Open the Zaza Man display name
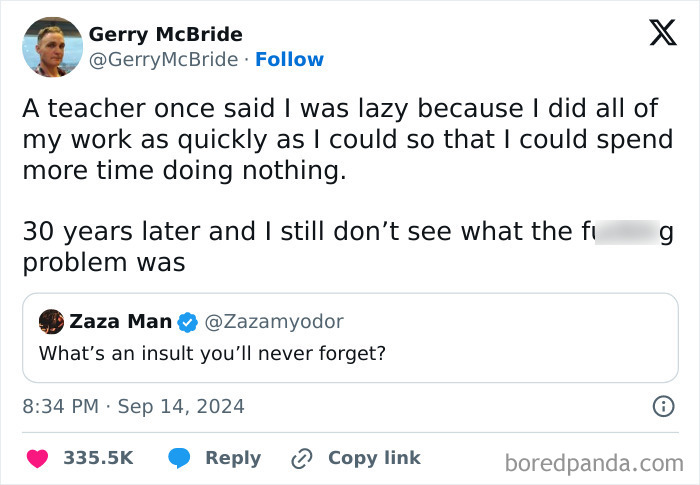 (120, 322)
